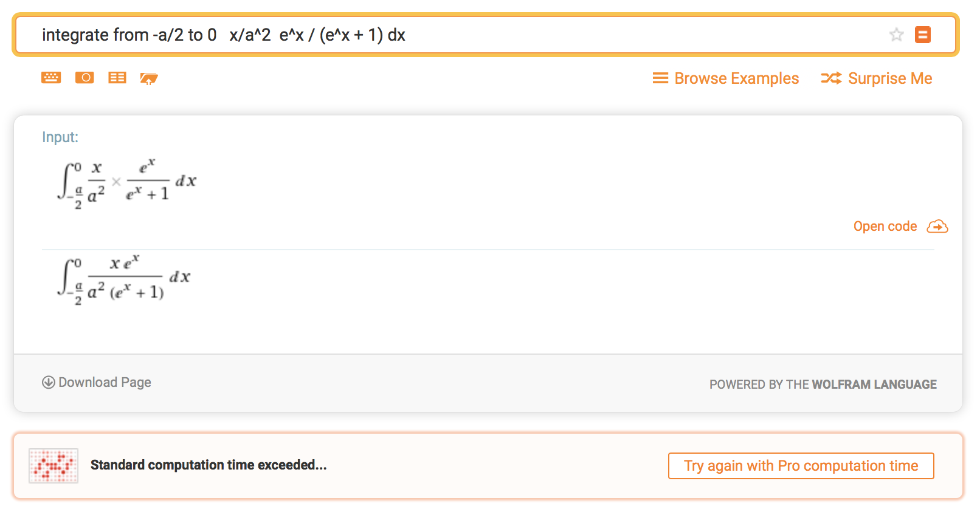The image size is (980, 509).
Task: Click the Download Page text link
Action: tap(105, 382)
